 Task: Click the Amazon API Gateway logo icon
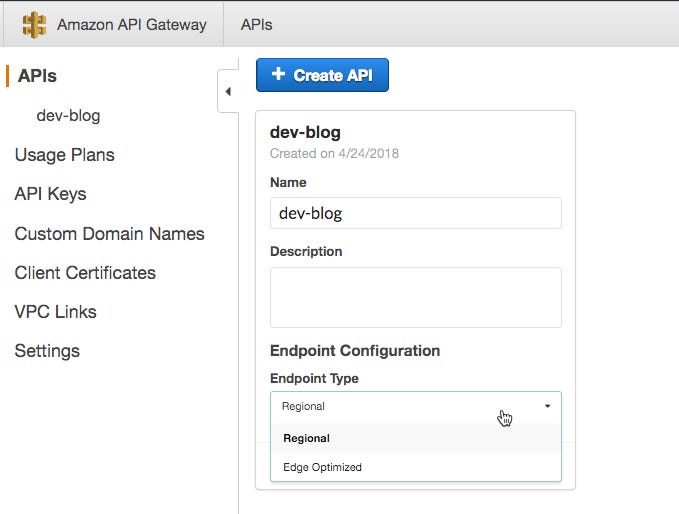coord(34,25)
